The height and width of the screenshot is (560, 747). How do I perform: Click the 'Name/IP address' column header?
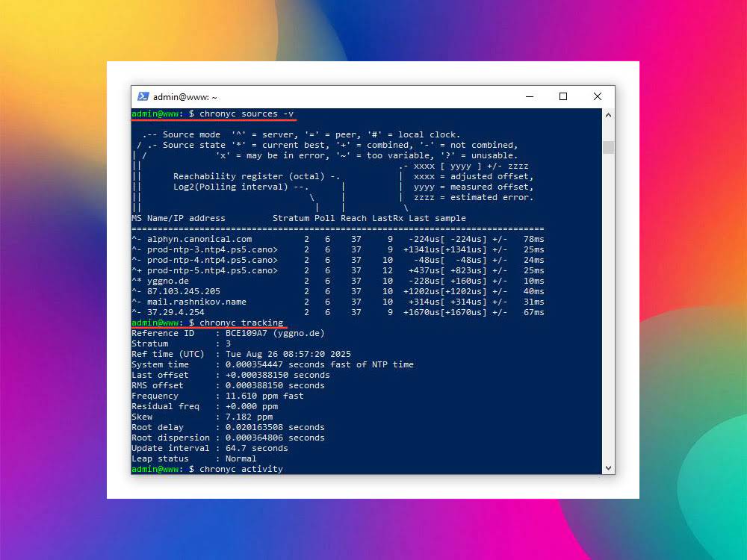[186, 218]
